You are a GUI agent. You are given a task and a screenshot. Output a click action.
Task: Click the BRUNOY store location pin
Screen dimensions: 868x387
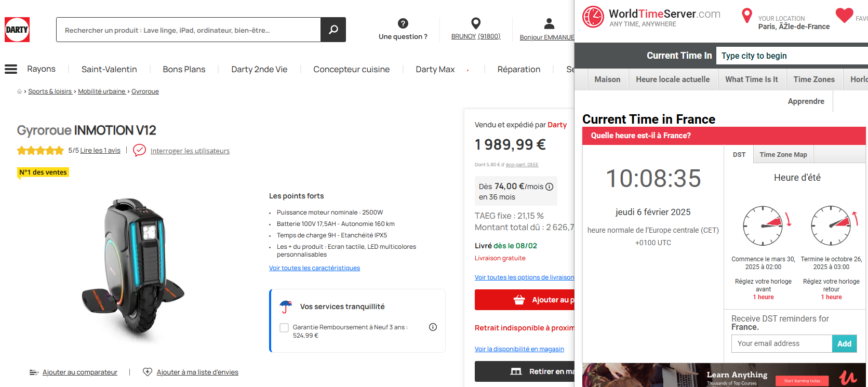(475, 23)
